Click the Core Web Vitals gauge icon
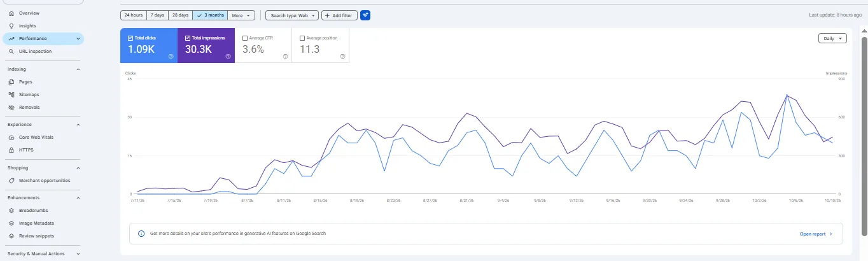 click(x=11, y=137)
